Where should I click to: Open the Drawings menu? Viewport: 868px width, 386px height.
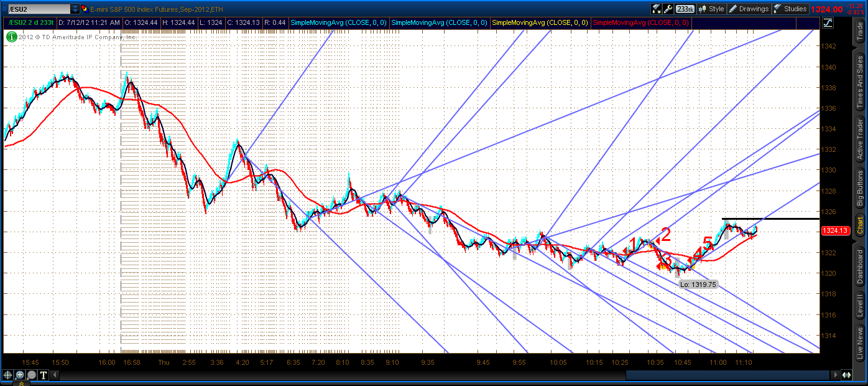pyautogui.click(x=749, y=9)
